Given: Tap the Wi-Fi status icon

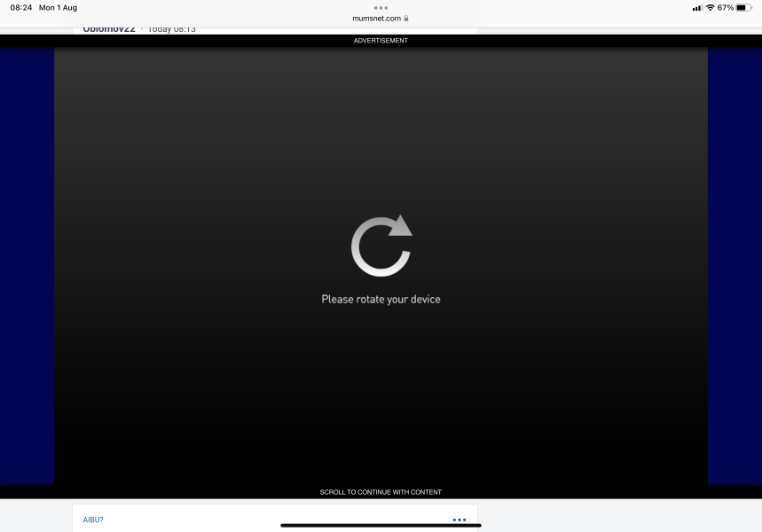Looking at the screenshot, I should (710, 8).
